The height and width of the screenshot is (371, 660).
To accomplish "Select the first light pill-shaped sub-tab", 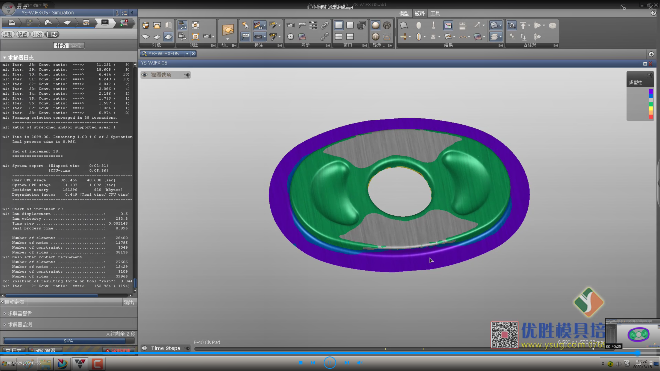I will (x=8, y=34).
